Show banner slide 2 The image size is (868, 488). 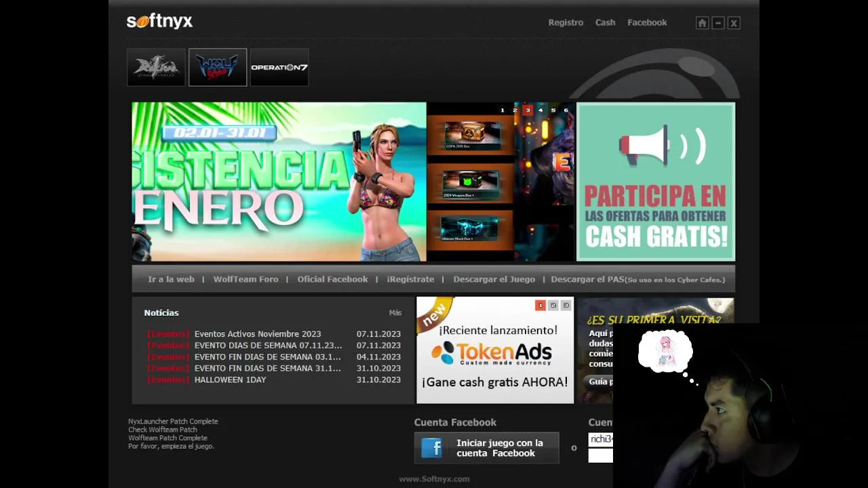point(515,110)
